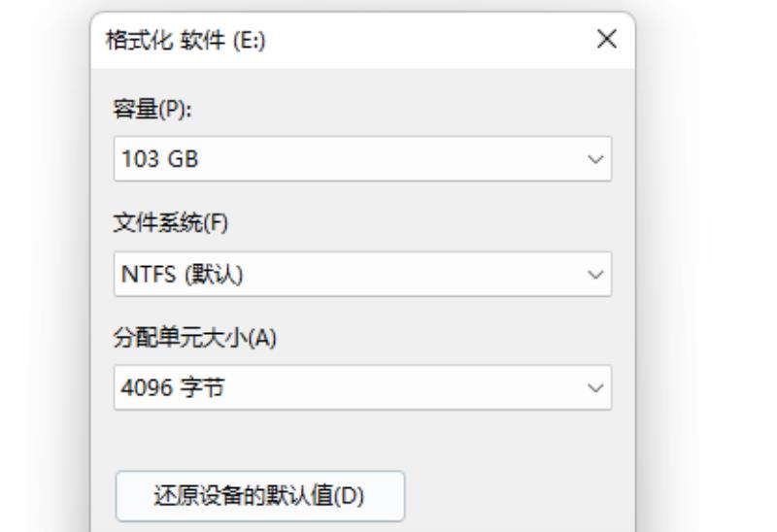Select the NTFS (默认) value text
This screenshot has width=777, height=532.
182,275
